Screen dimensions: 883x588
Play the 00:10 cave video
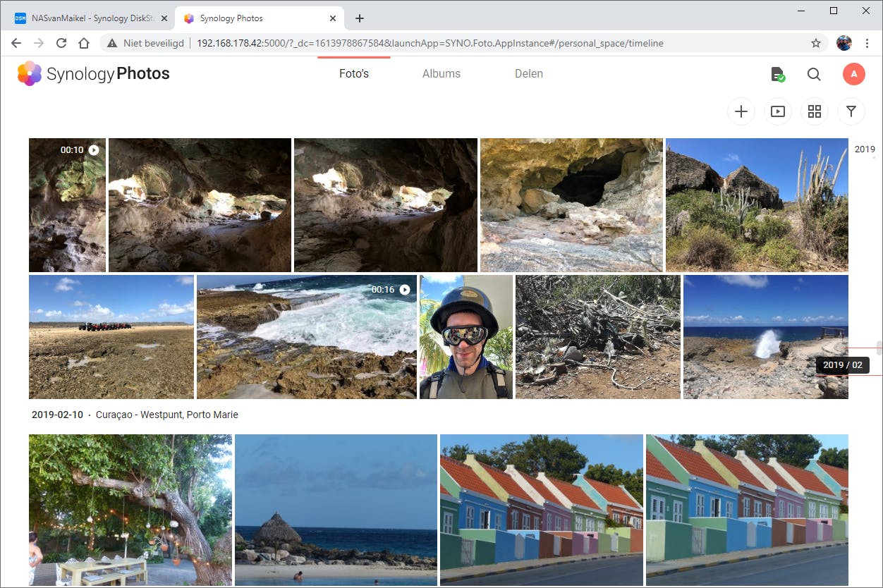[x=67, y=204]
